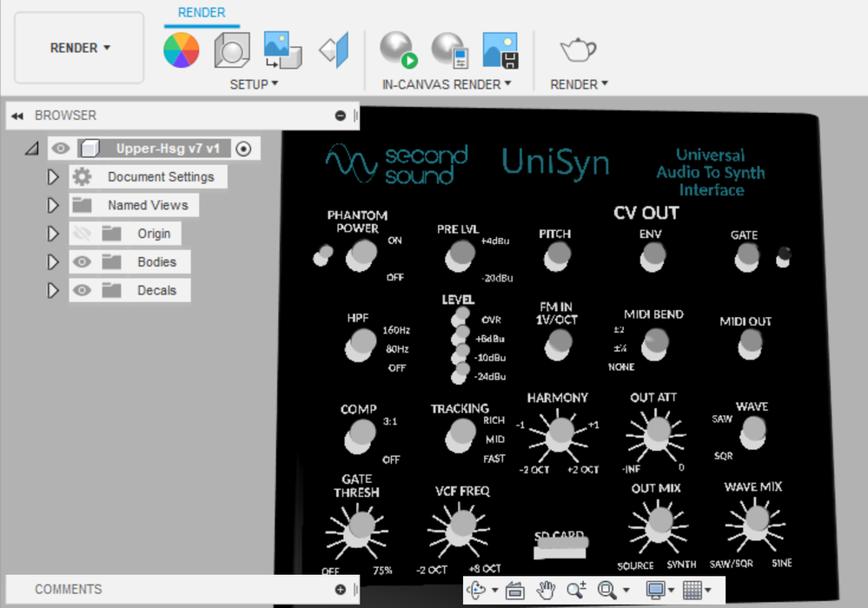The image size is (868, 608).
Task: Click the BROWSER panel title
Action: (65, 116)
